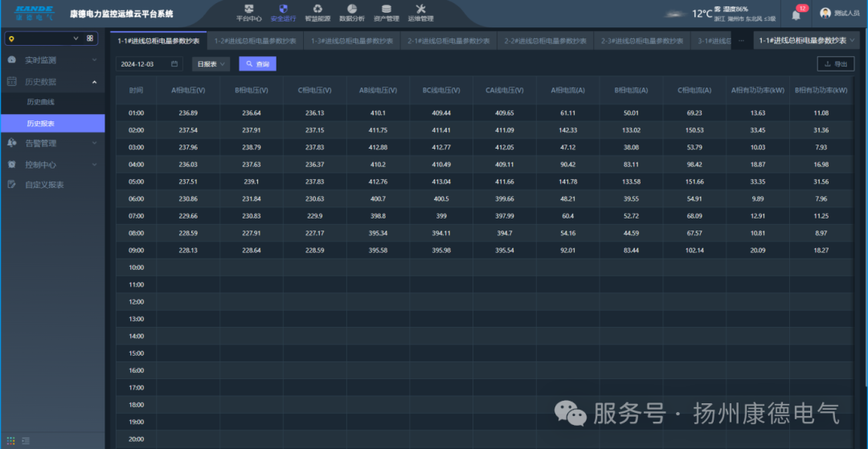The image size is (868, 449).
Task: Collapse the 历史数据 sidebar section
Action: pos(52,81)
